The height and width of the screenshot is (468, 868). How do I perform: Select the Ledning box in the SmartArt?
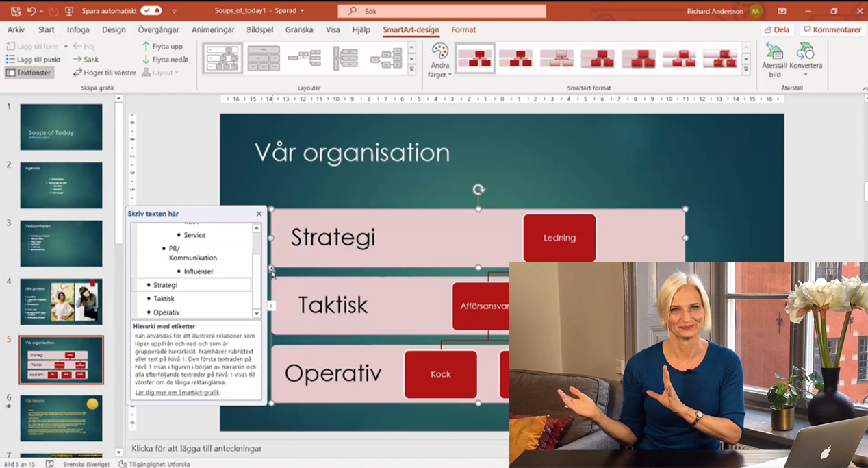pyautogui.click(x=559, y=238)
